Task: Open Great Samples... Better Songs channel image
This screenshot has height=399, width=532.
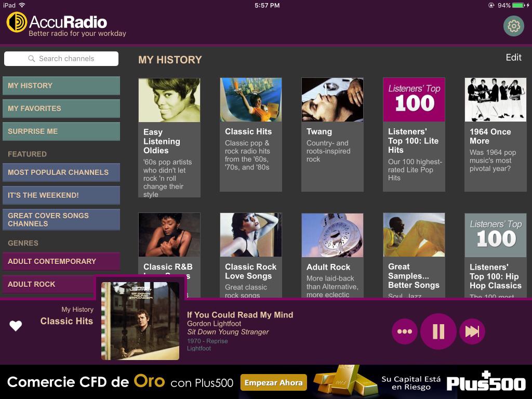Action: pos(414,235)
